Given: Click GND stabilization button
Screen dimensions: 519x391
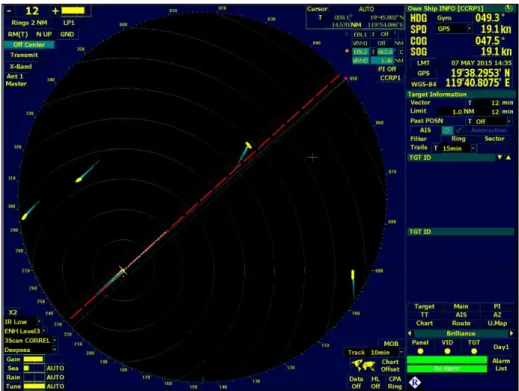Looking at the screenshot, I should (x=67, y=34).
